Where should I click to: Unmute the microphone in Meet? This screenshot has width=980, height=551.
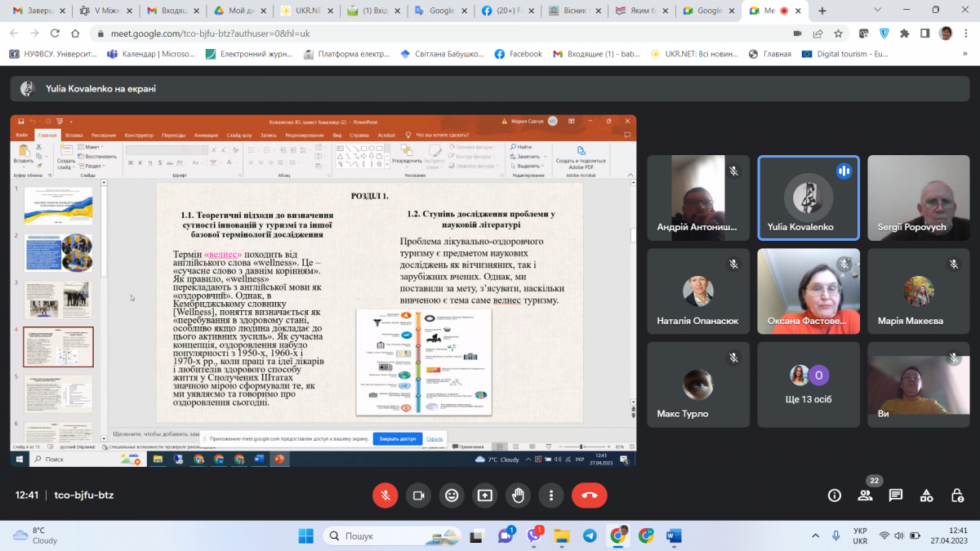point(385,495)
